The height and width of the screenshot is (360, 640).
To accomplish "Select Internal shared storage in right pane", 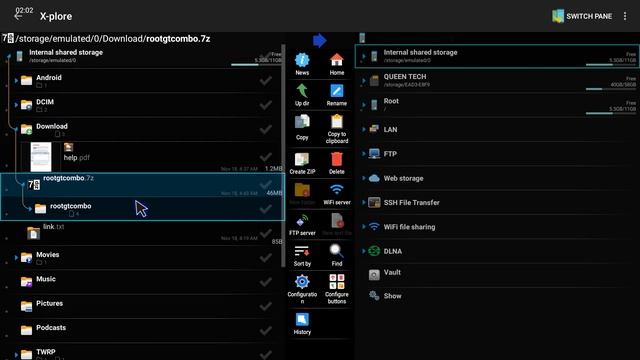I will click(497, 56).
